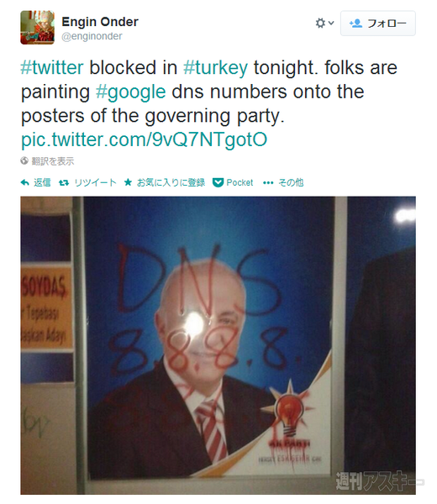Open the attached DNS poster photo
Viewport: 437px width, 504px height.
tap(218, 345)
